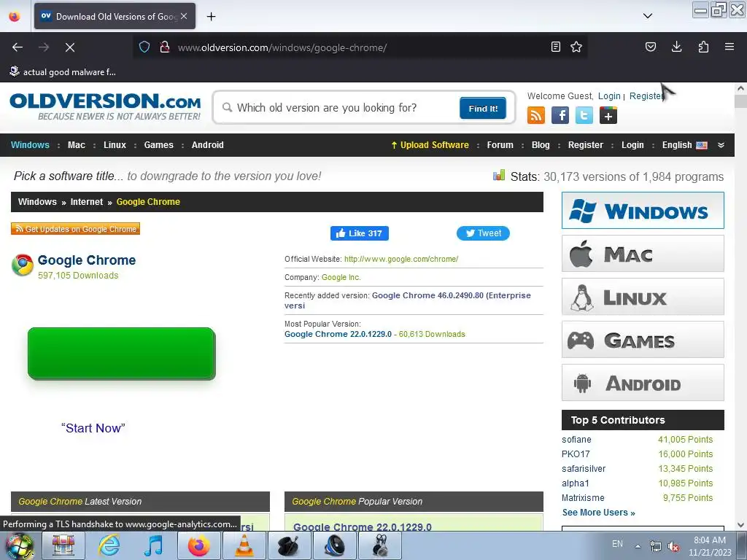Click the Tweet button

tap(483, 233)
